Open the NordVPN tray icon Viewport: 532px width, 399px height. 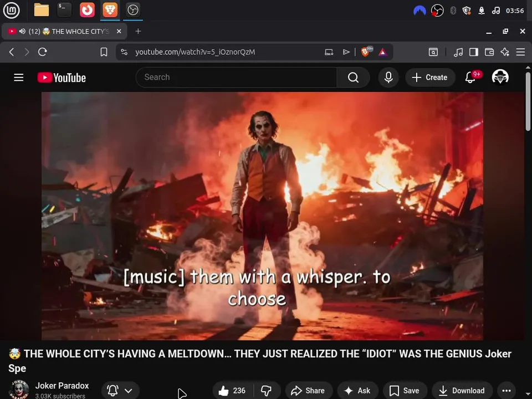click(420, 11)
